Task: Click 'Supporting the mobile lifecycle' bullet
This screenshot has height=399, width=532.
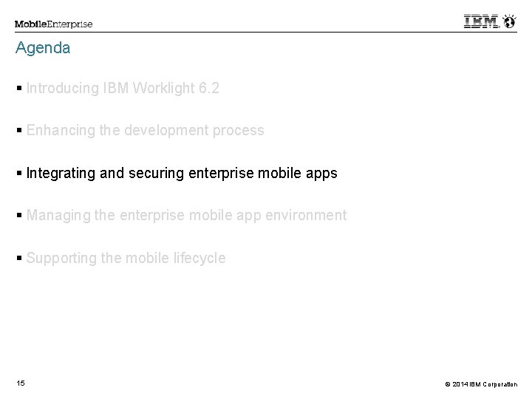Action: click(126, 258)
